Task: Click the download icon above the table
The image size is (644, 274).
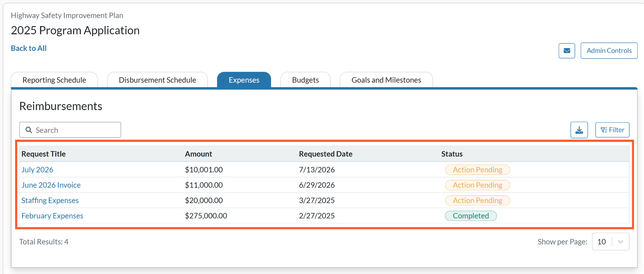Action: tap(579, 130)
